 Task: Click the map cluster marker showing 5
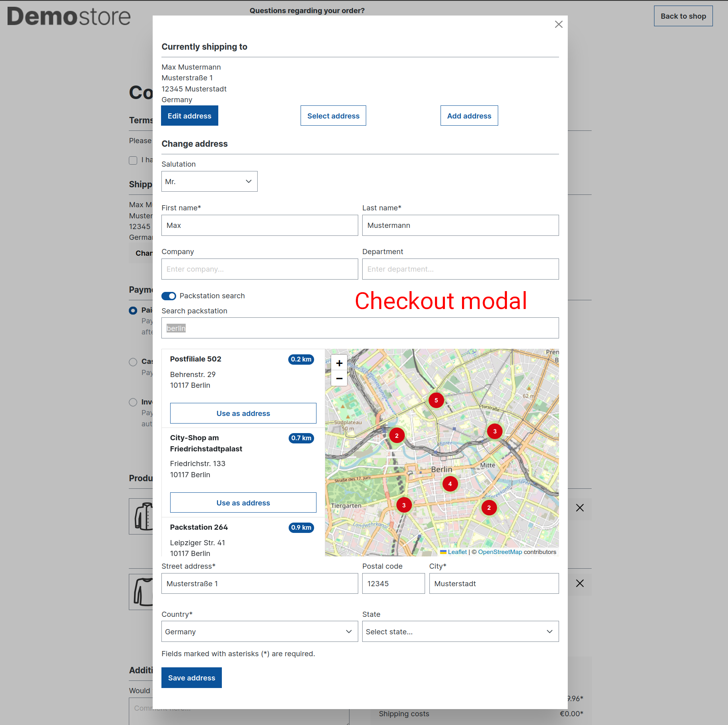coord(436,400)
